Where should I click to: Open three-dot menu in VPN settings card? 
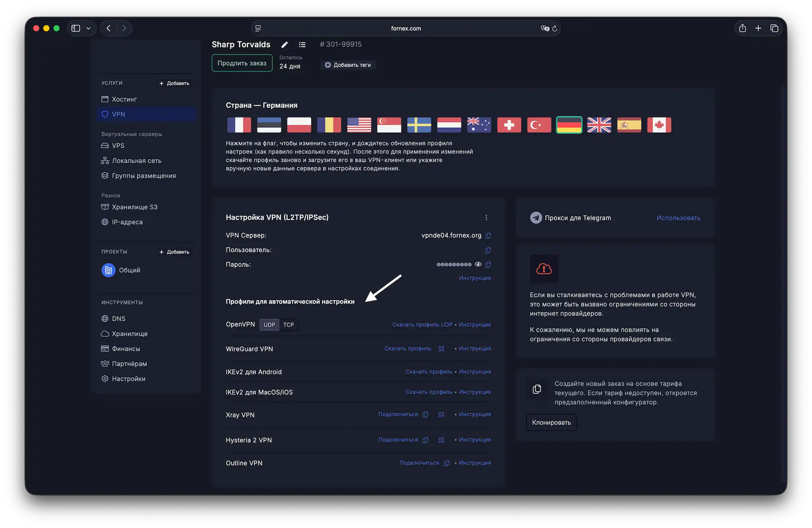486,218
